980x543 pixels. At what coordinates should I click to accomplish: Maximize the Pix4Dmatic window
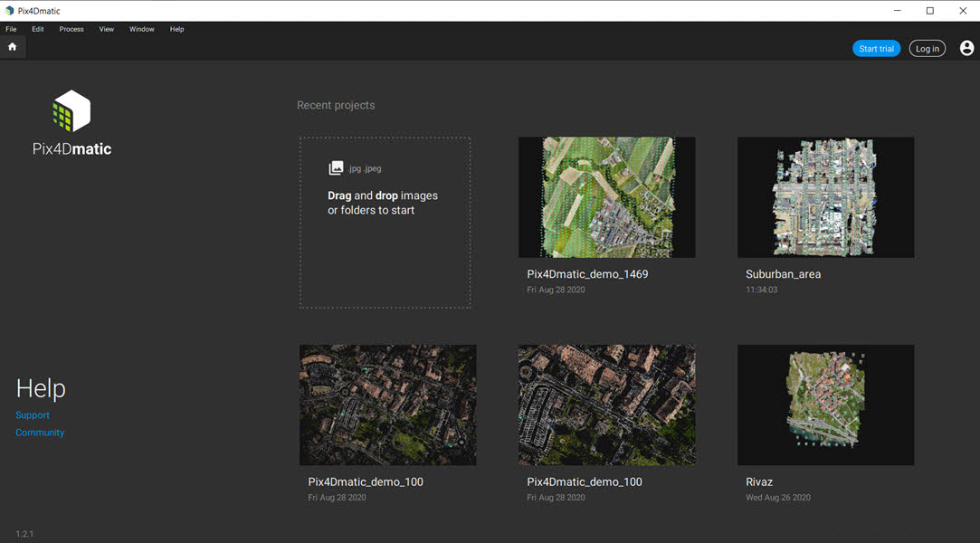(x=929, y=11)
